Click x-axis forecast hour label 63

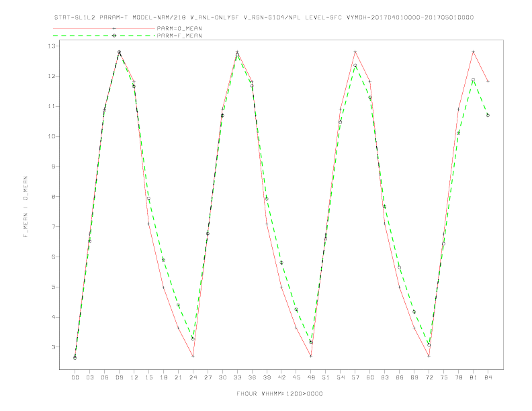click(385, 377)
